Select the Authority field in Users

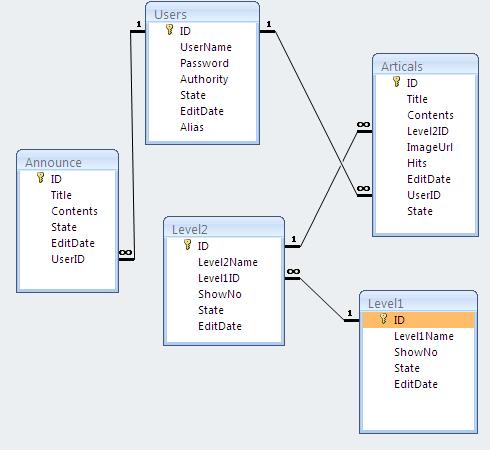[204, 79]
